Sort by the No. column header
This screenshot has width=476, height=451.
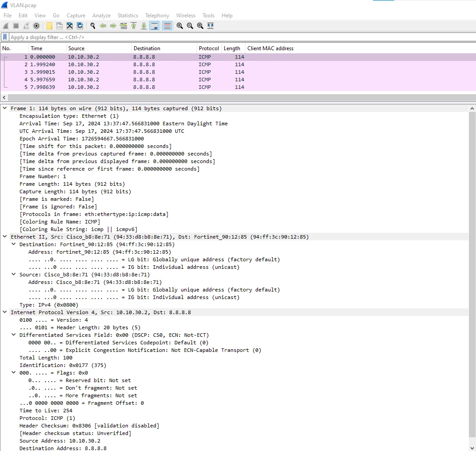click(14, 48)
